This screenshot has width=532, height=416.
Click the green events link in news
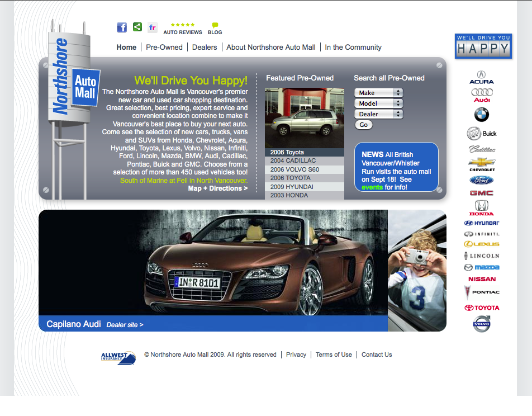[x=372, y=187]
